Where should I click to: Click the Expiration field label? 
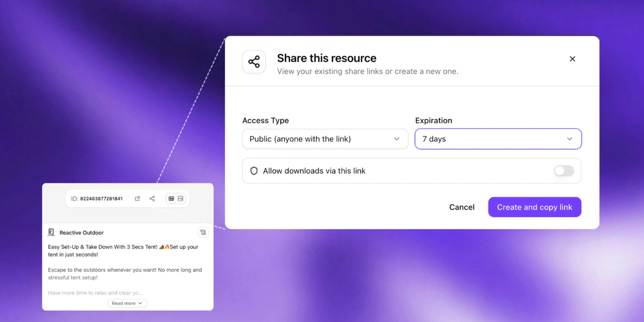click(x=433, y=120)
